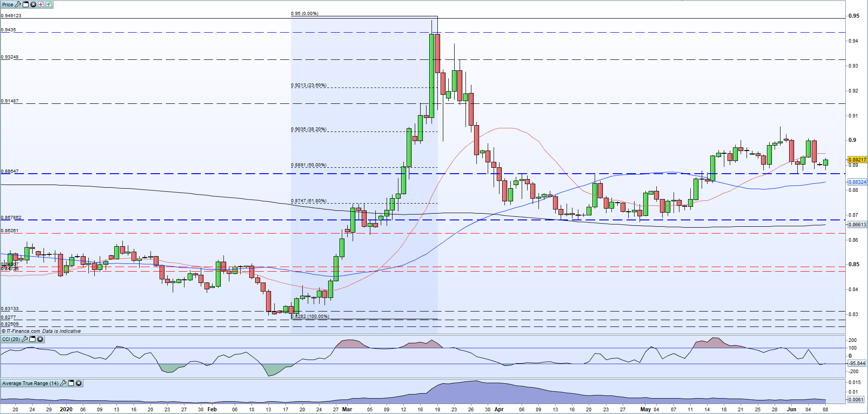Select the 0.8891 (50.00%) Fibonacci level
The width and height of the screenshot is (868, 414).
click(309, 165)
